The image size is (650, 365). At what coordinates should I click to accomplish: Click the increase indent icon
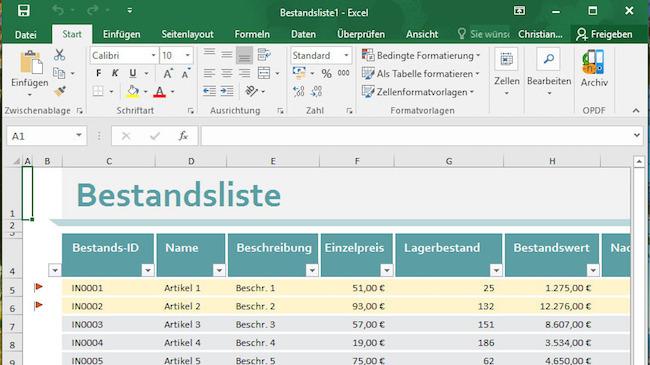(227, 91)
